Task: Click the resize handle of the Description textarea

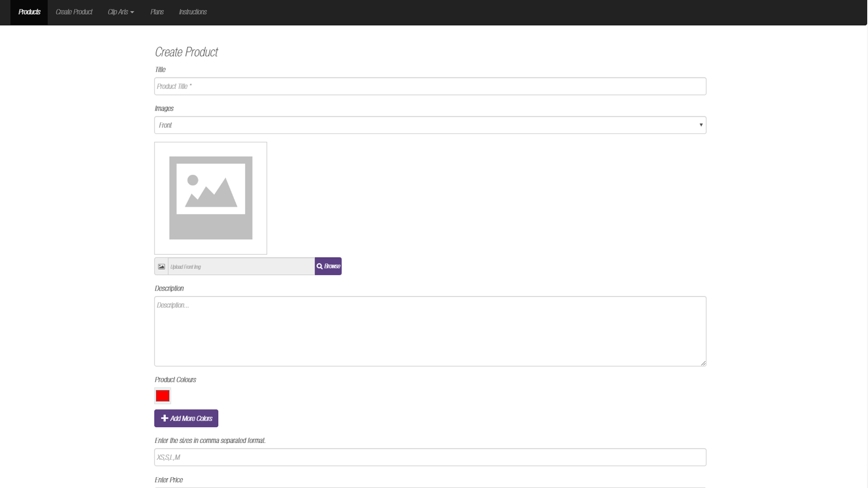Action: [703, 363]
